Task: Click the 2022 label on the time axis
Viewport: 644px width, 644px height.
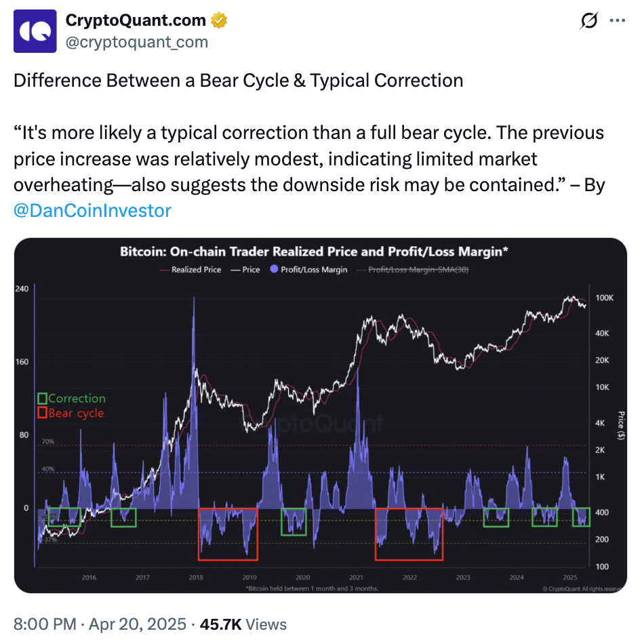Action: tap(409, 578)
